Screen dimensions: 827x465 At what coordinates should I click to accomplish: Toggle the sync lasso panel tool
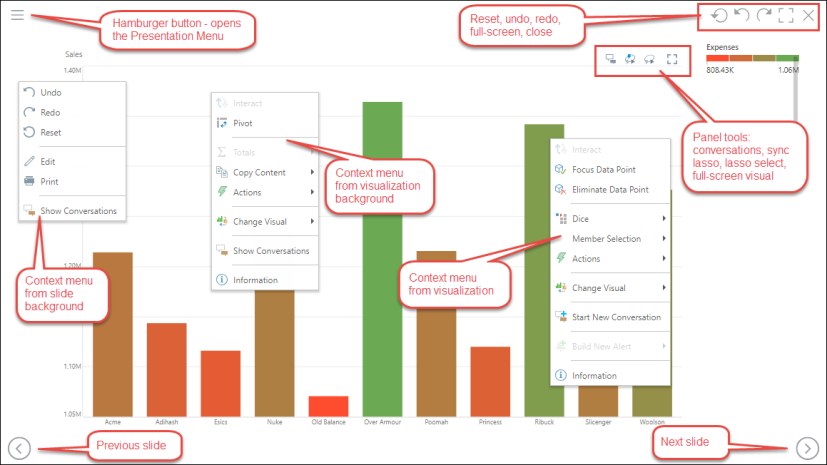pos(630,59)
